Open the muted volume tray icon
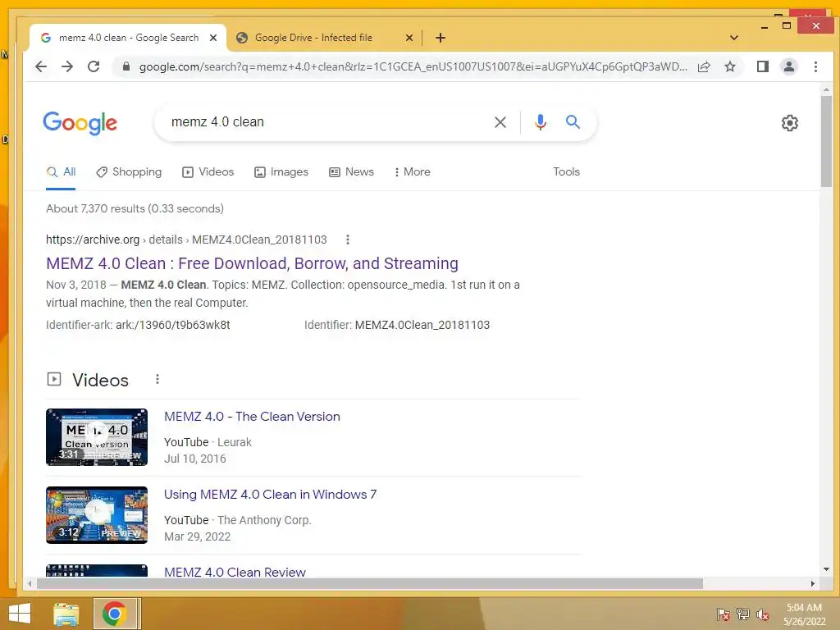840x630 pixels. (763, 614)
